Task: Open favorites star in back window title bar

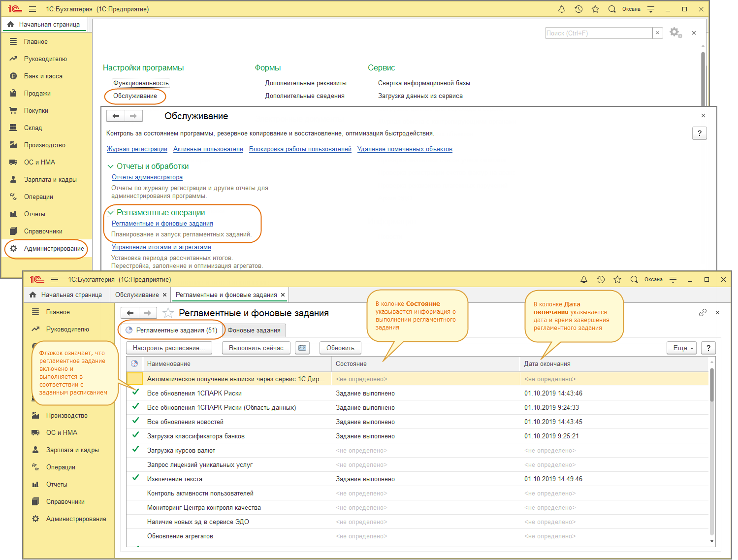Action: pos(595,9)
